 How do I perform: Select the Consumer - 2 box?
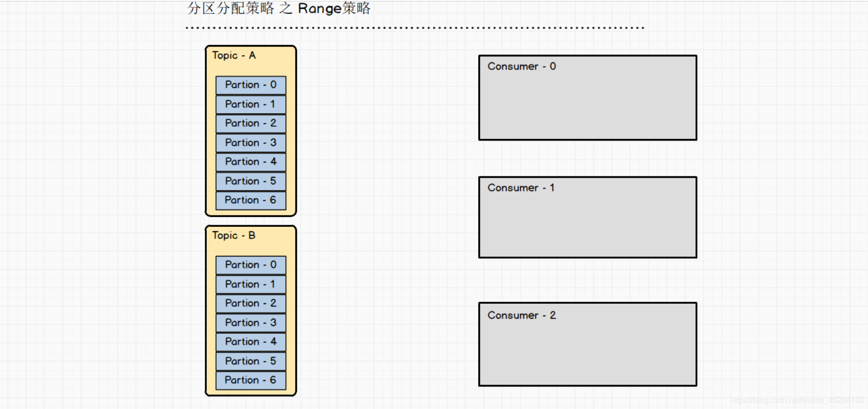pyautogui.click(x=588, y=344)
